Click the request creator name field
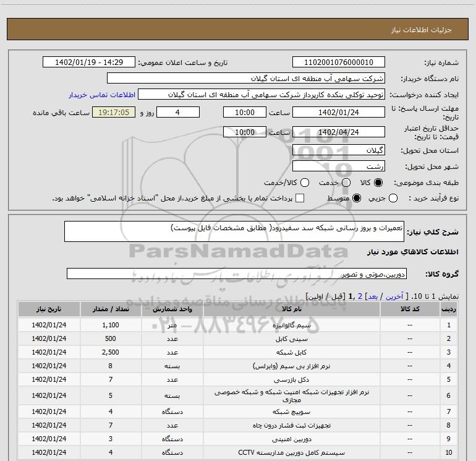Screen dimensions: 476x461 click(x=261, y=95)
